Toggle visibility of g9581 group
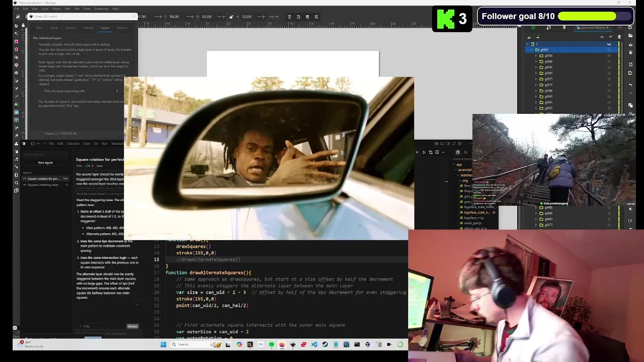644x362 pixels. click(x=609, y=73)
